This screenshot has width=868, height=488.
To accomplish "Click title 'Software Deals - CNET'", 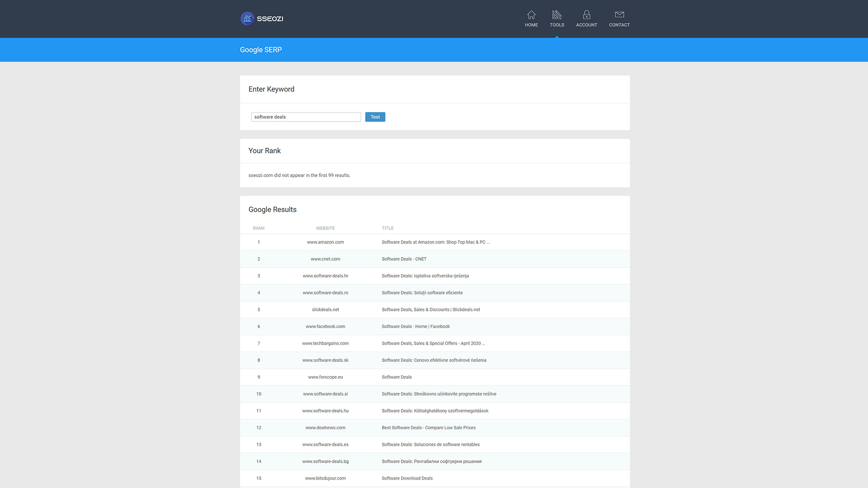I will (x=404, y=259).
